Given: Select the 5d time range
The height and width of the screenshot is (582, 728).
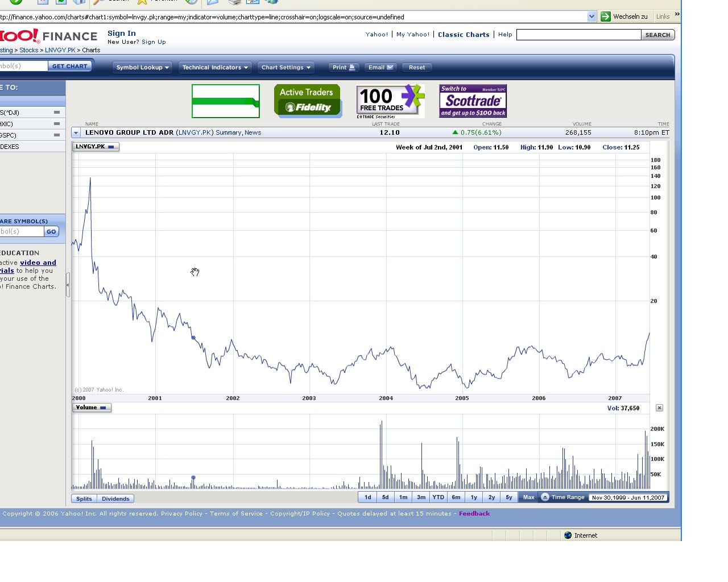Looking at the screenshot, I should click(385, 497).
